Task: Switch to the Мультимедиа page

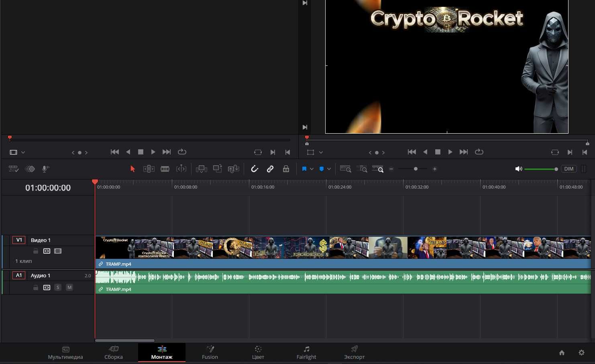Action: pos(65,353)
